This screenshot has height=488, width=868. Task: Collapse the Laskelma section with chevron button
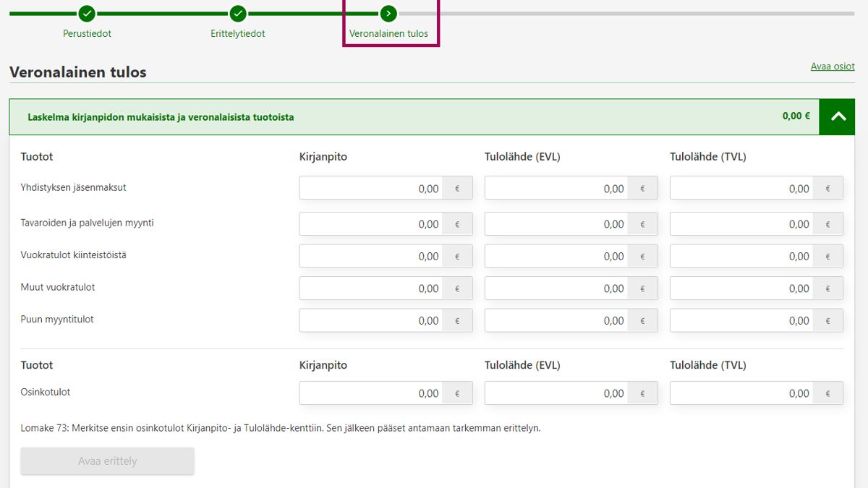[x=838, y=116]
